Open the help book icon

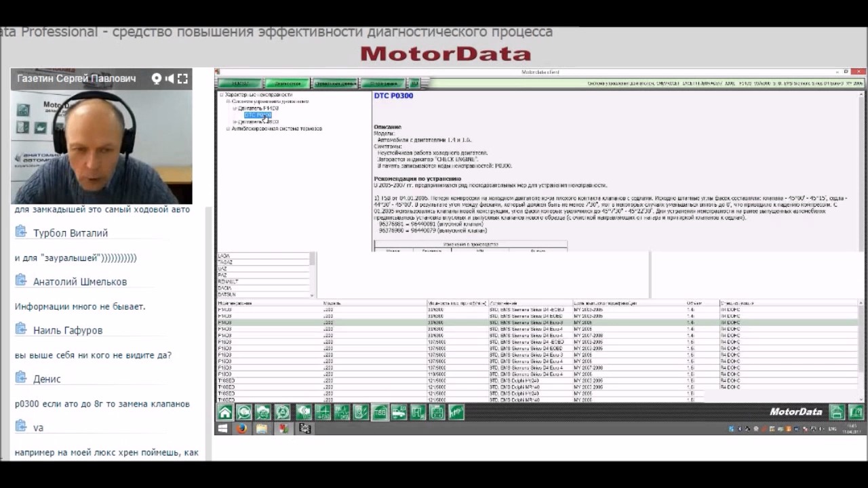(x=856, y=411)
